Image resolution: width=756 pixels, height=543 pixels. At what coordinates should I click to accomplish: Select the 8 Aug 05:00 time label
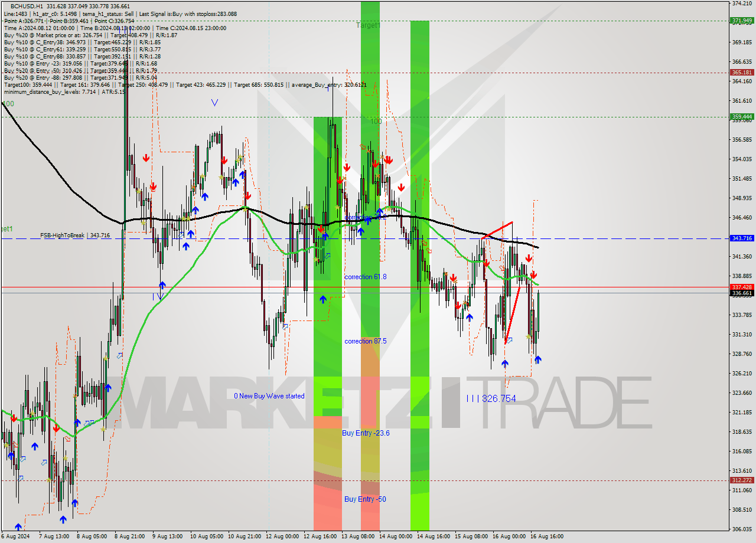point(92,537)
